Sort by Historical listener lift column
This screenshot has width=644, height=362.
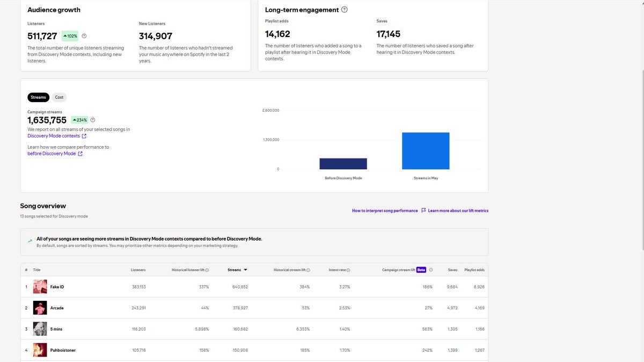(188, 270)
